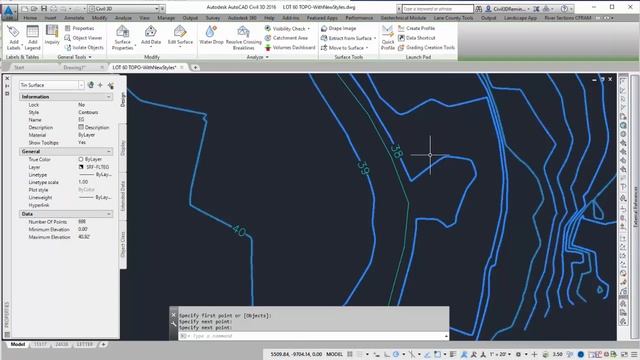Toggle polar tracking in status bar
Image resolution: width=640 pixels, height=360 pixels.
pyautogui.click(x=396, y=354)
